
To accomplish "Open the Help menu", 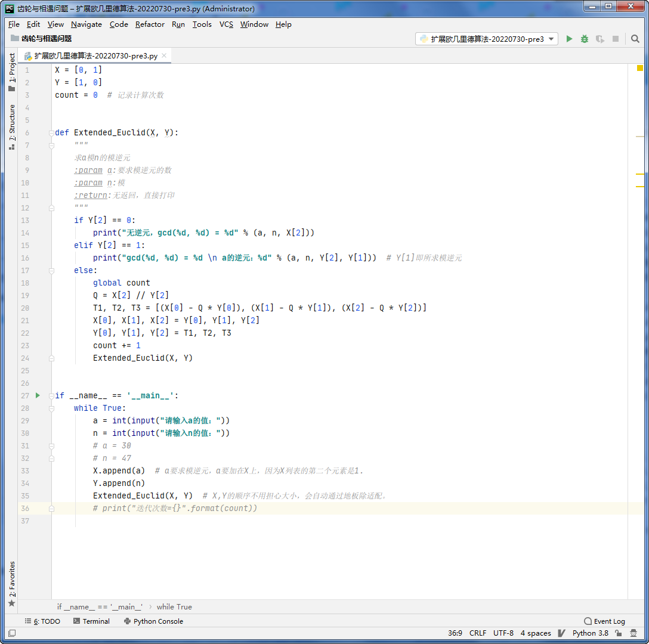I will coord(283,24).
